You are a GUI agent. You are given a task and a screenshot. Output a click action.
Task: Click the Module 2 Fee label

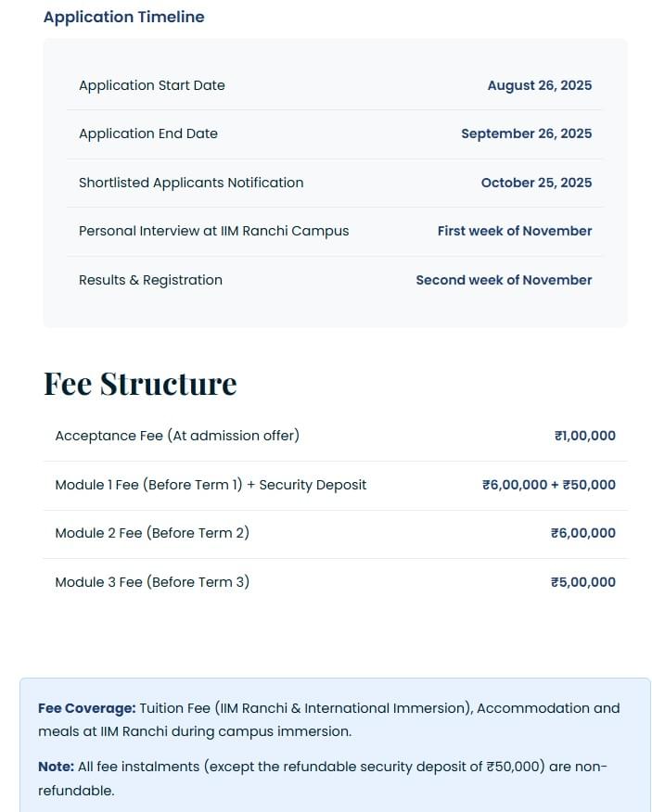click(152, 533)
